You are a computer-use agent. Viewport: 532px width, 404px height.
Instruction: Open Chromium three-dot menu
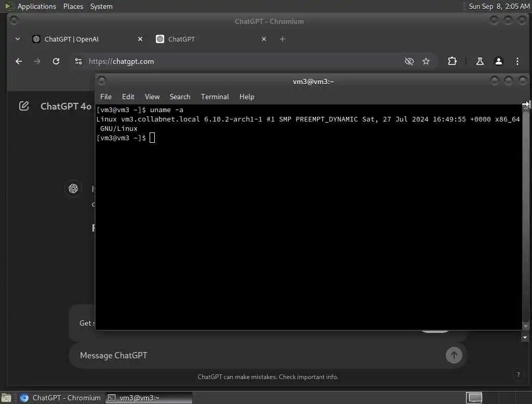click(517, 61)
